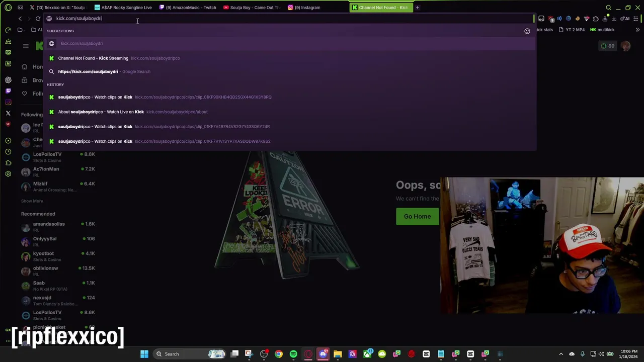Viewport: 644px width, 362px height.
Task: Click the Go Home button
Action: tap(417, 217)
